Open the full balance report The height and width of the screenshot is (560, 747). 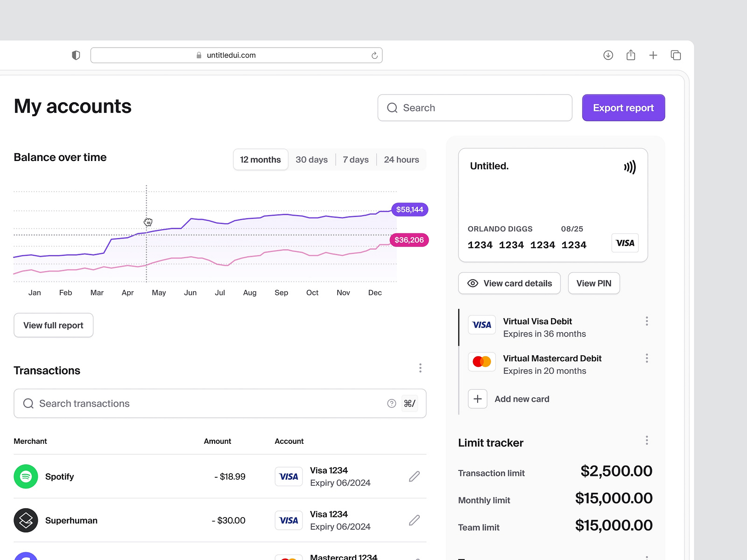click(53, 325)
